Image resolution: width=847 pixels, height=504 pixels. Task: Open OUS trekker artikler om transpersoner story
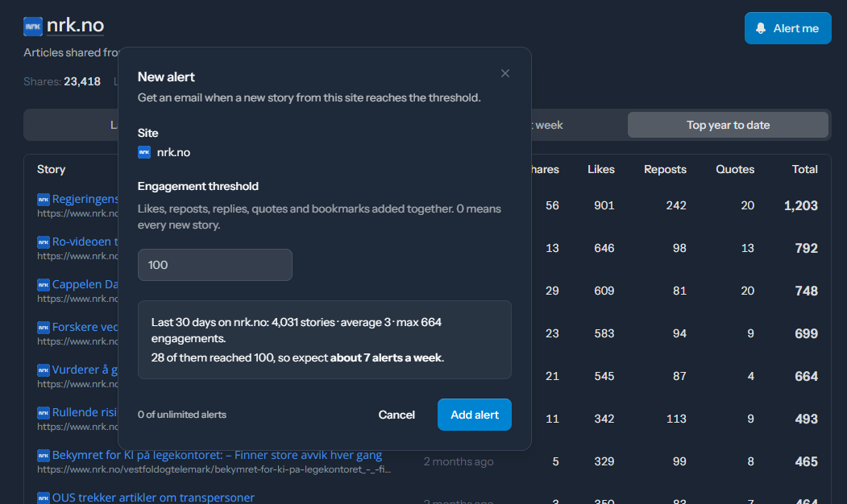pyautogui.click(x=153, y=497)
